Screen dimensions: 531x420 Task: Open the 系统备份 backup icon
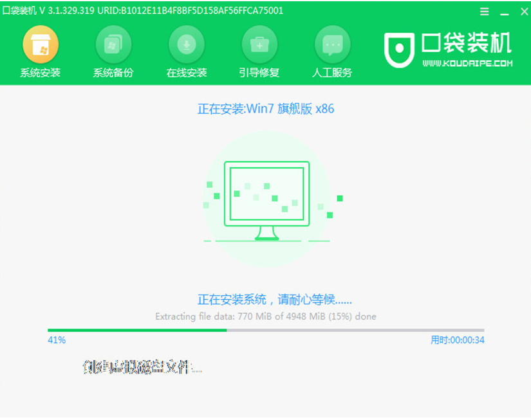point(113,45)
